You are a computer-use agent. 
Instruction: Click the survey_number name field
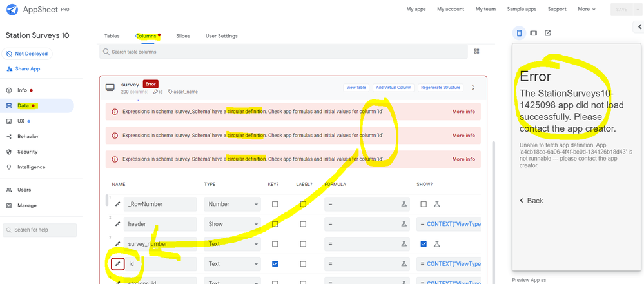click(160, 244)
